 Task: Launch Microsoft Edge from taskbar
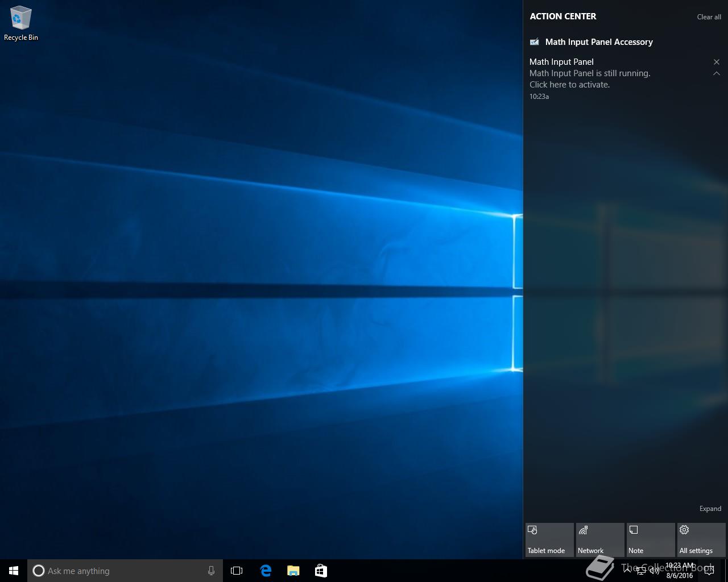coord(266,571)
